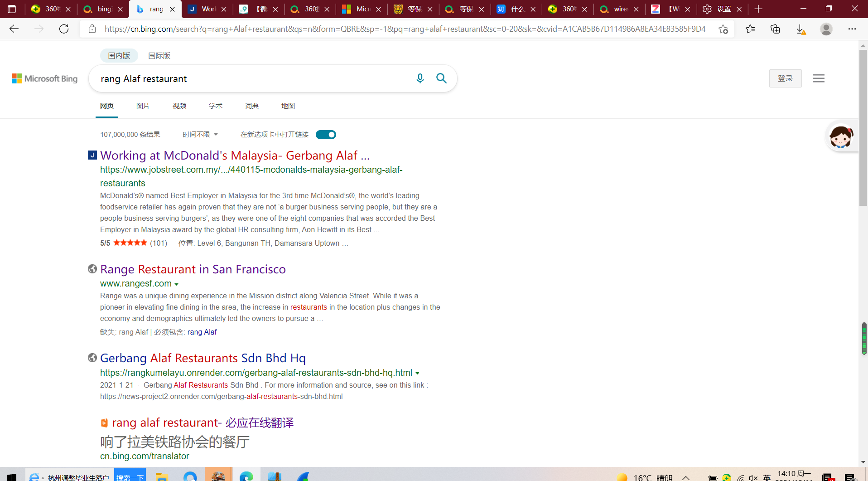The height and width of the screenshot is (481, 868).
Task: Open Downloads icon in toolbar
Action: tap(800, 29)
